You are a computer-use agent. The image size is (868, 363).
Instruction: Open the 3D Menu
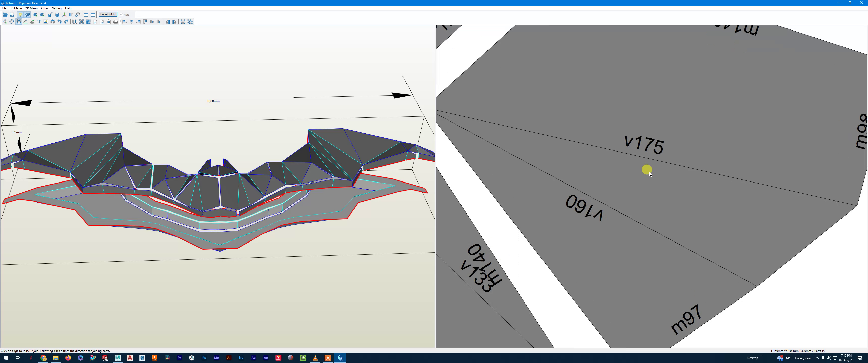click(15, 8)
